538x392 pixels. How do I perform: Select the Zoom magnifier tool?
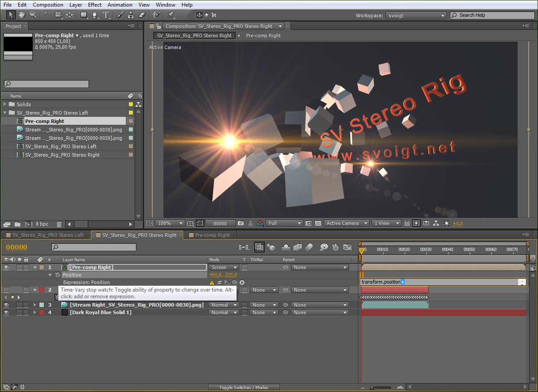pyautogui.click(x=33, y=15)
